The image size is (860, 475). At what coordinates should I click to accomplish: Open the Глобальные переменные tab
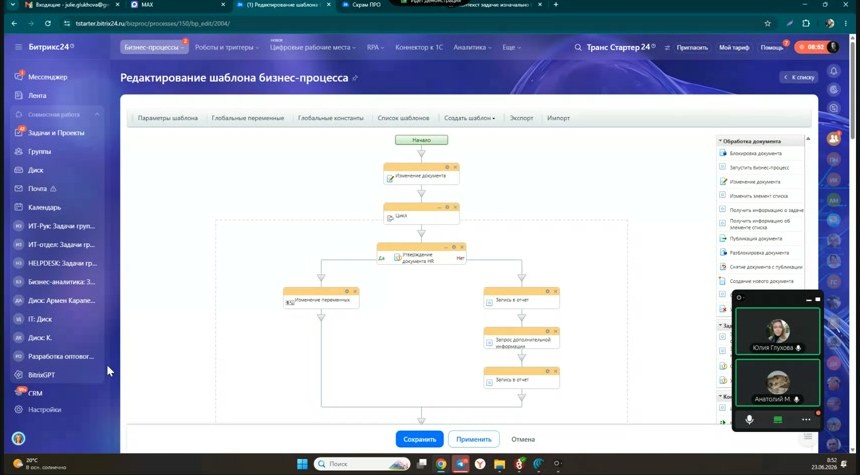248,118
